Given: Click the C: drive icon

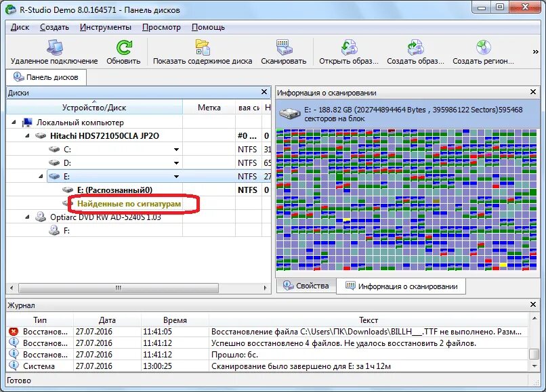Looking at the screenshot, I should [x=54, y=150].
